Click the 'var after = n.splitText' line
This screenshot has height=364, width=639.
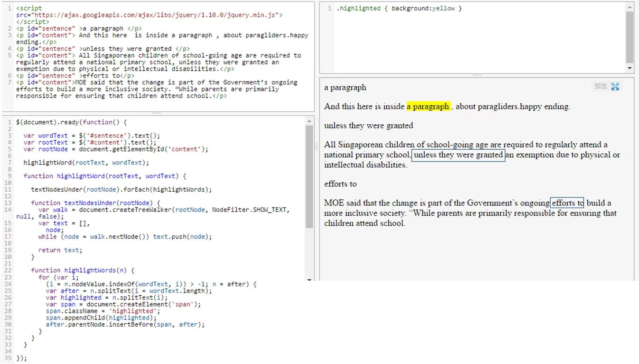[x=129, y=291]
